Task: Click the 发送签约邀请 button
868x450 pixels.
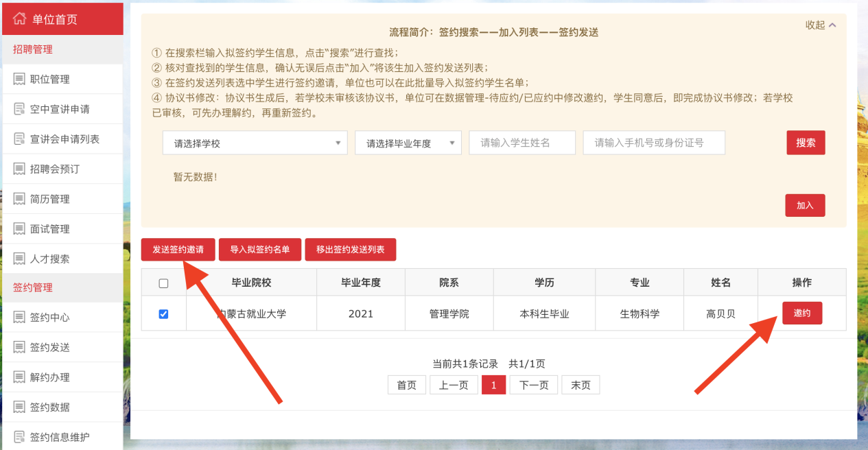Action: coord(178,250)
